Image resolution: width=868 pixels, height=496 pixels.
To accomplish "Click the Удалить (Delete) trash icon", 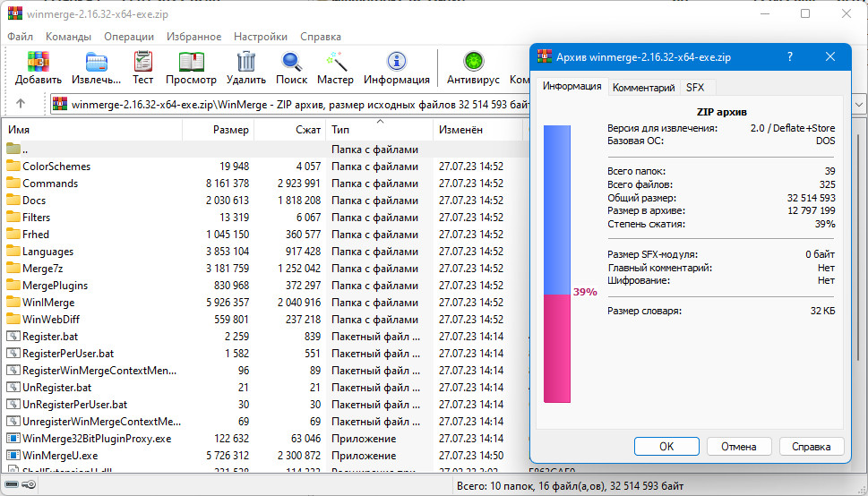I will (x=245, y=61).
